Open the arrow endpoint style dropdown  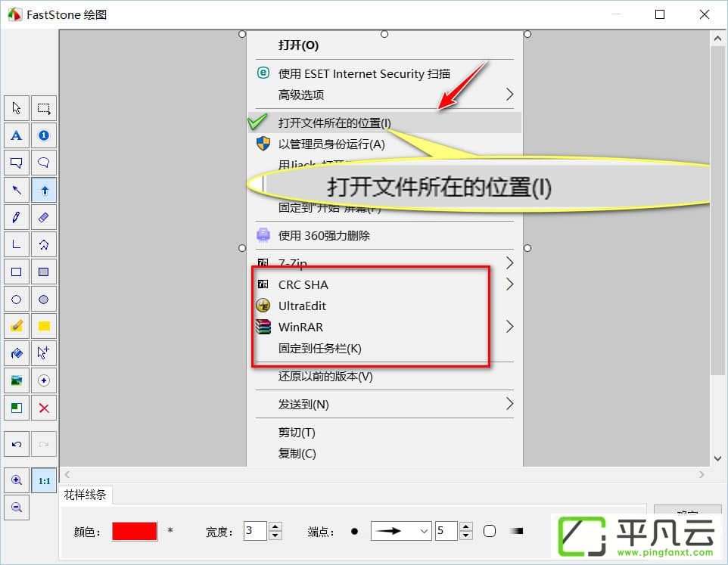coord(401,531)
